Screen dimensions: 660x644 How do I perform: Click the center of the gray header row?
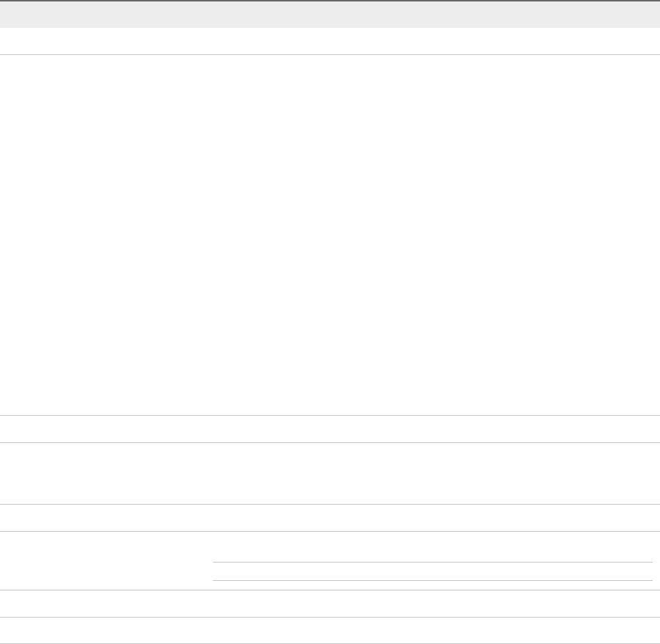(x=330, y=15)
